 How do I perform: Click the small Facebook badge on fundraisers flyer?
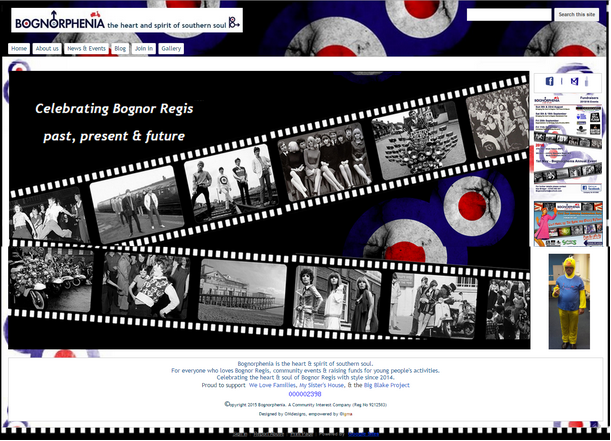pos(591,189)
